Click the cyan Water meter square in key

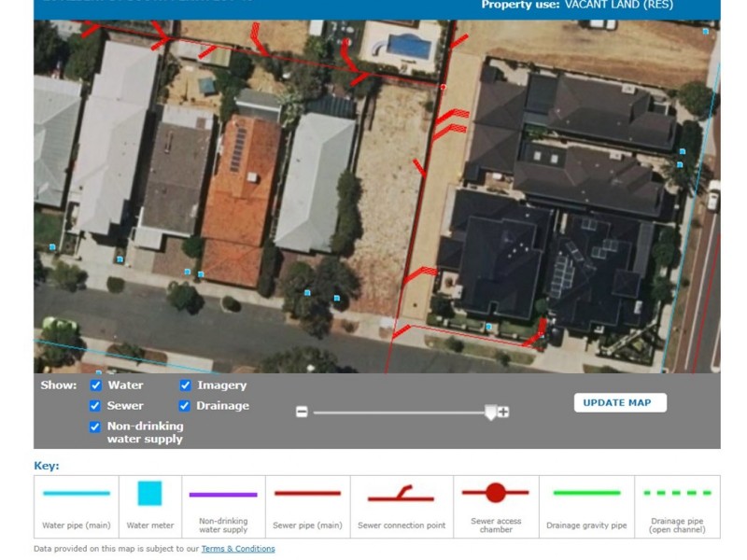[149, 494]
